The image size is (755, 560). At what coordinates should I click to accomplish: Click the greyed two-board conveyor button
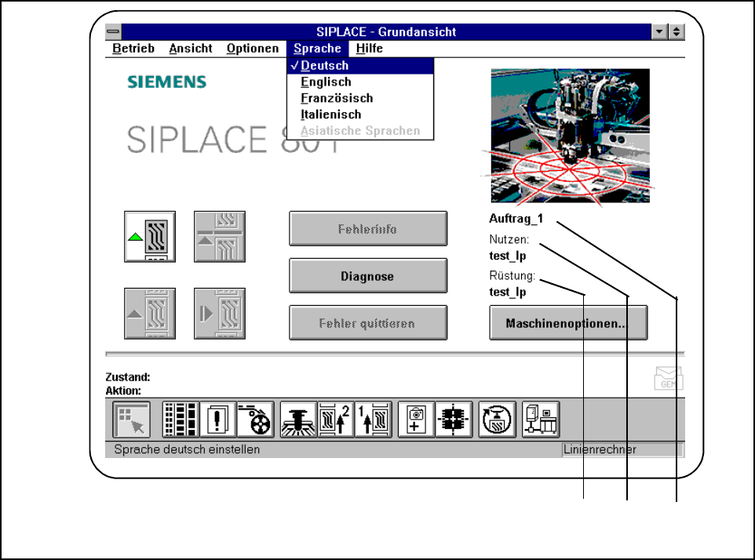(x=220, y=237)
